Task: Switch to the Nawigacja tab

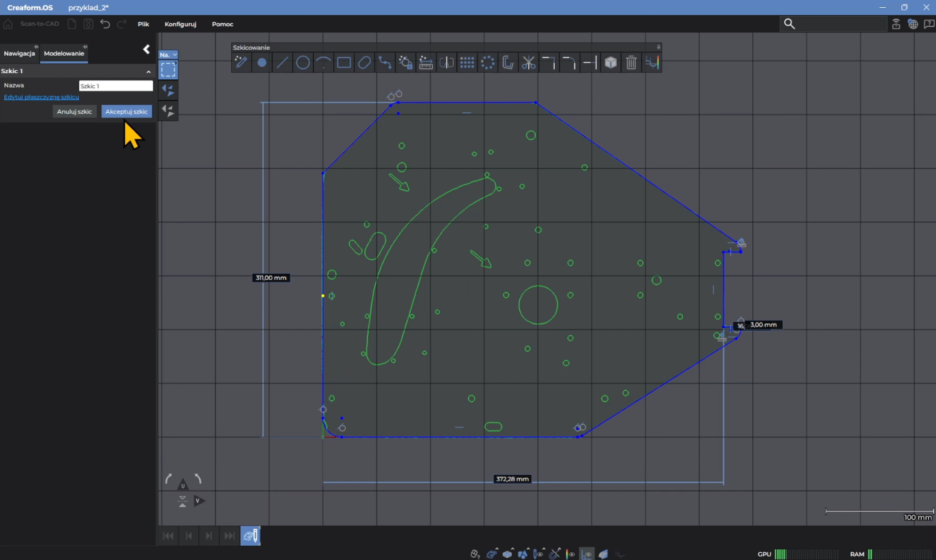Action: (19, 53)
